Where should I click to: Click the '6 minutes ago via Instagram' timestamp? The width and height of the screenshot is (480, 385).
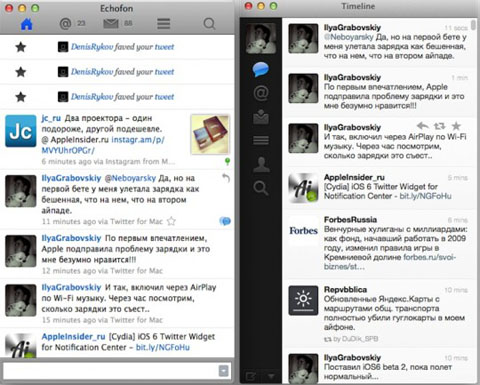pyautogui.click(x=108, y=162)
